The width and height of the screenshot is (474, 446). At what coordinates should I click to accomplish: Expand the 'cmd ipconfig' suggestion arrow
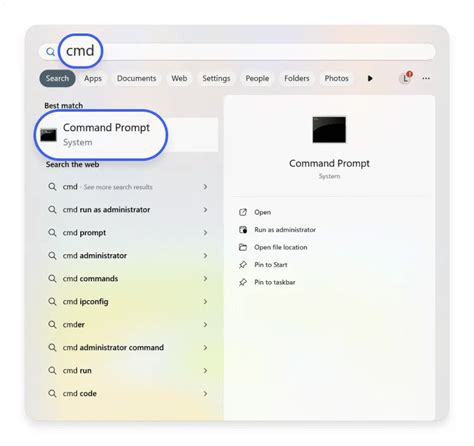[x=205, y=301]
